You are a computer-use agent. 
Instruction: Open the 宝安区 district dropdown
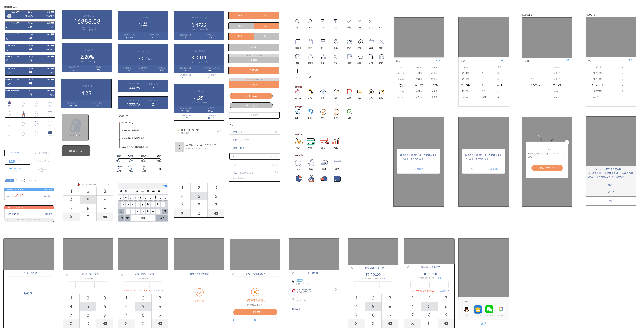click(434, 85)
